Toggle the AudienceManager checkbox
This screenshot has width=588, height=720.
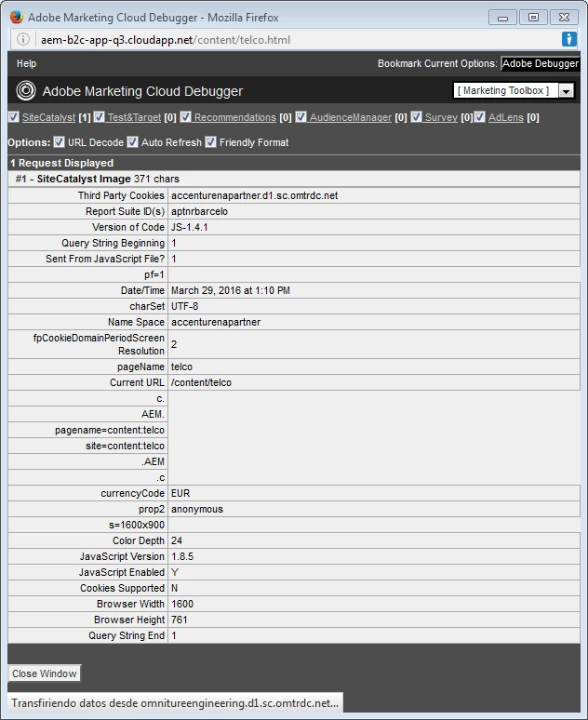coord(301,117)
